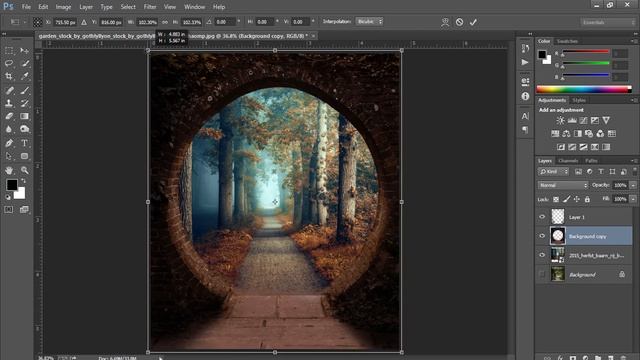Viewport: 640px width, 360px height.
Task: Open the Opacity slider dropdown
Action: pos(633,185)
